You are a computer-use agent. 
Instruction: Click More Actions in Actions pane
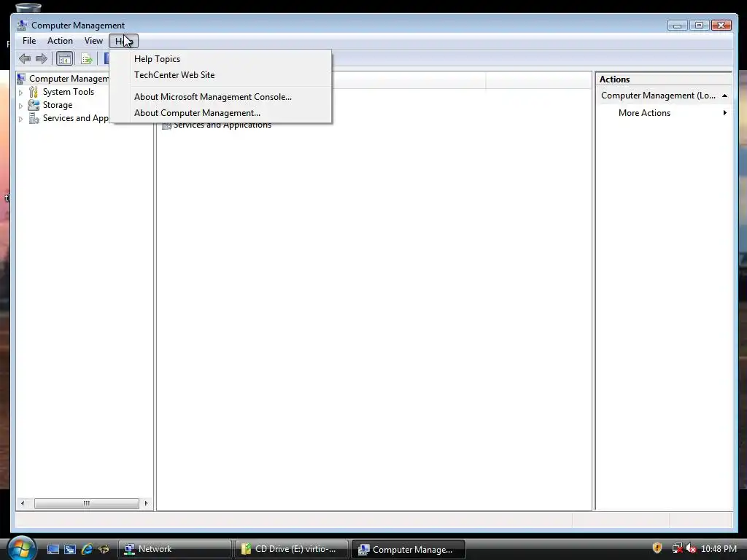[644, 113]
